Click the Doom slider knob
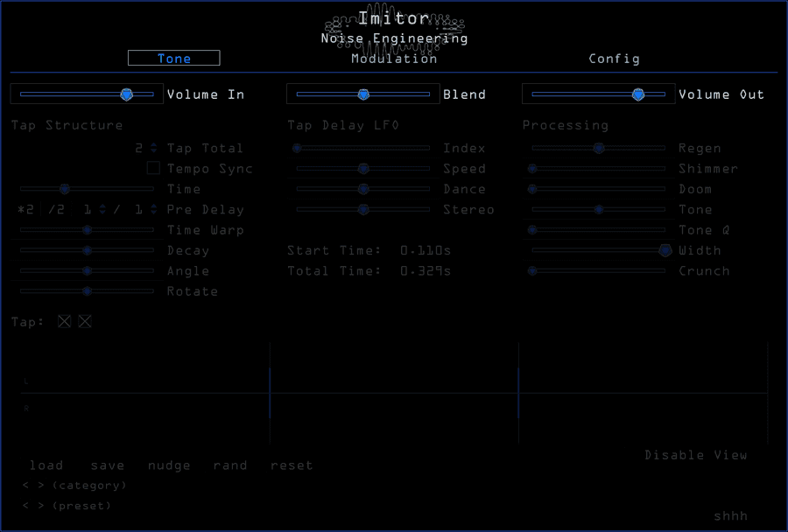 [x=532, y=189]
